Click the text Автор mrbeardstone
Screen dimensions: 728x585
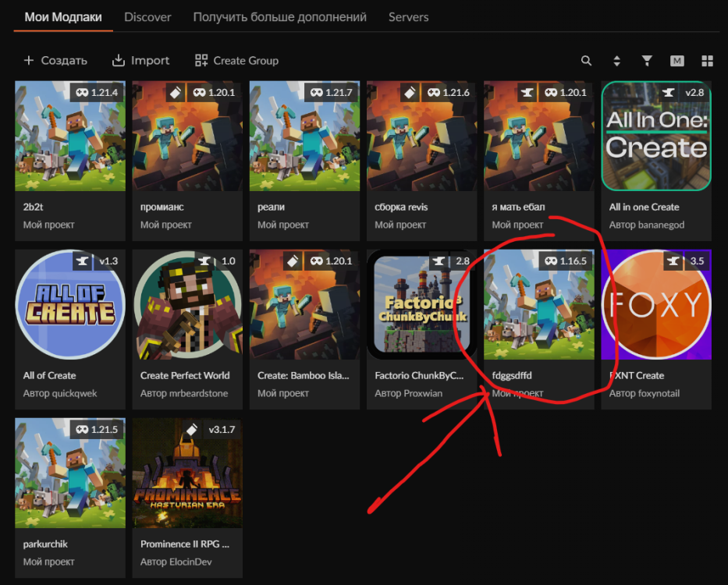pos(184,394)
